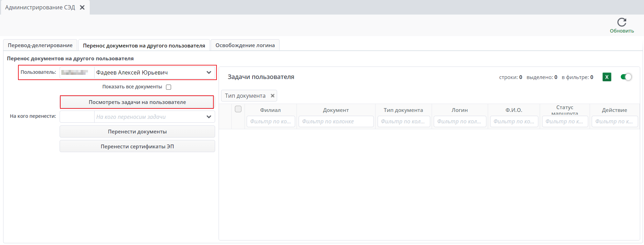Check the select-all rows checkbox
The width and height of the screenshot is (644, 245).
click(x=238, y=109)
